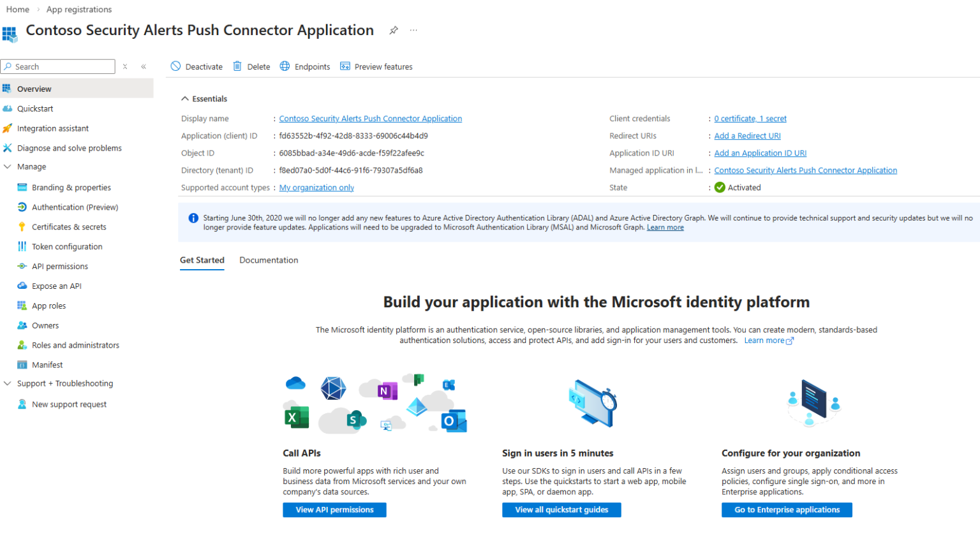
Task: Open the '0 certificate, 1 secret' link
Action: [750, 119]
